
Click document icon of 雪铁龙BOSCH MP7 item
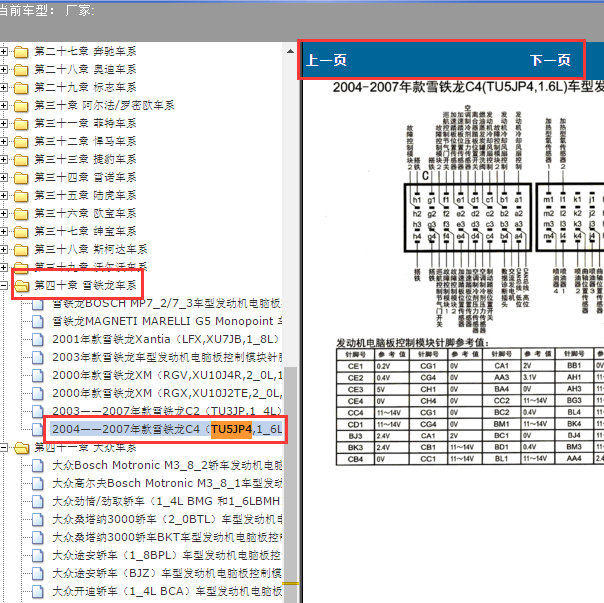(x=38, y=304)
